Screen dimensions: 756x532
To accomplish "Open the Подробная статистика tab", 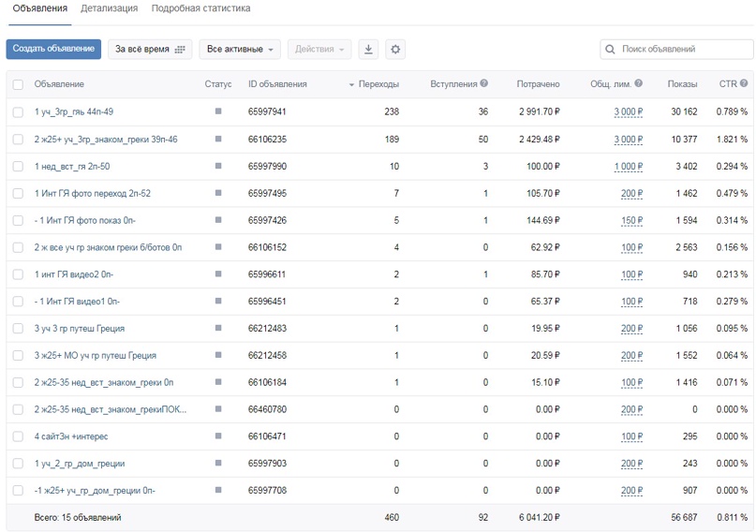I will coord(200,8).
